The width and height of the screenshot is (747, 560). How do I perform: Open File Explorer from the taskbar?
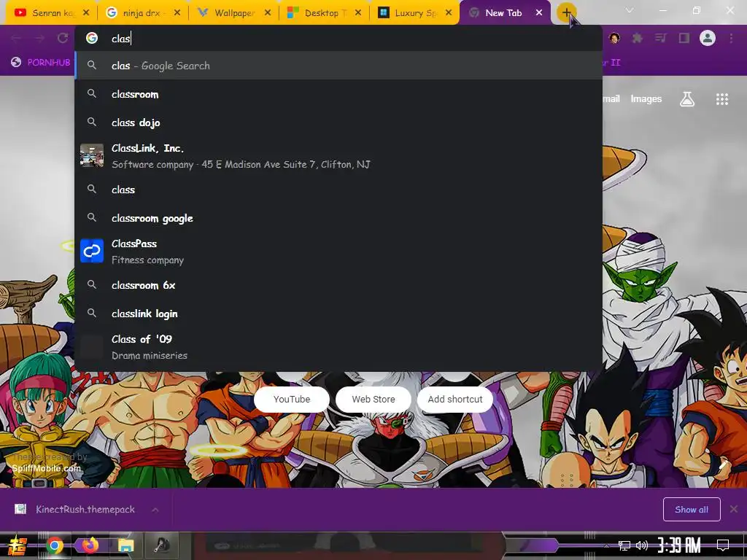pos(125,545)
